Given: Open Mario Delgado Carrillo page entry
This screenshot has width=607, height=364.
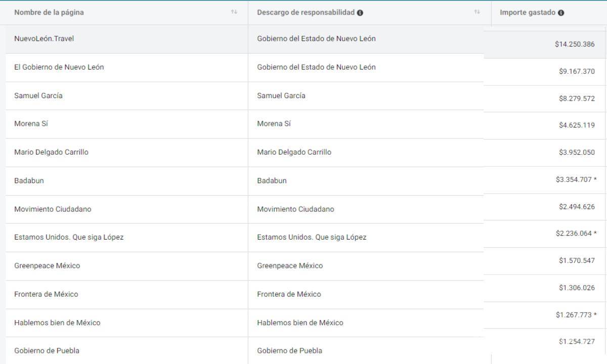Looking at the screenshot, I should click(51, 152).
